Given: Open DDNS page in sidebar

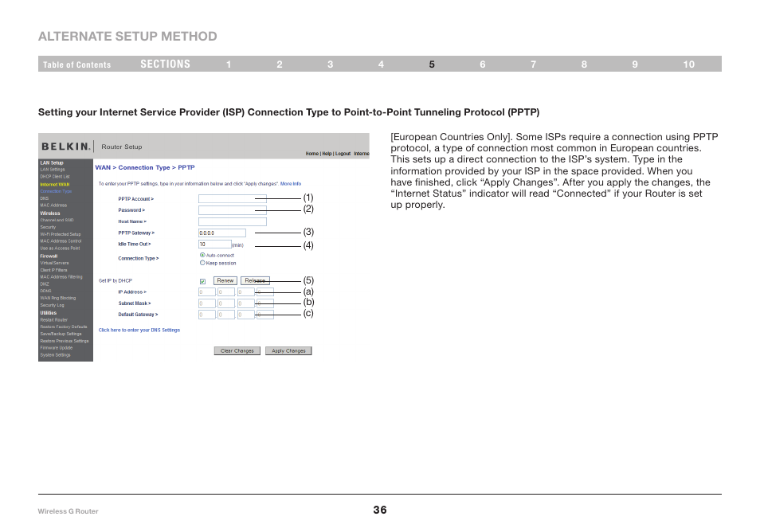Looking at the screenshot, I should click(x=45, y=291).
